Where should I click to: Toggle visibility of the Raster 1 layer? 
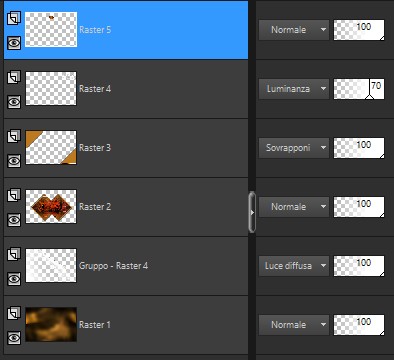(14, 338)
